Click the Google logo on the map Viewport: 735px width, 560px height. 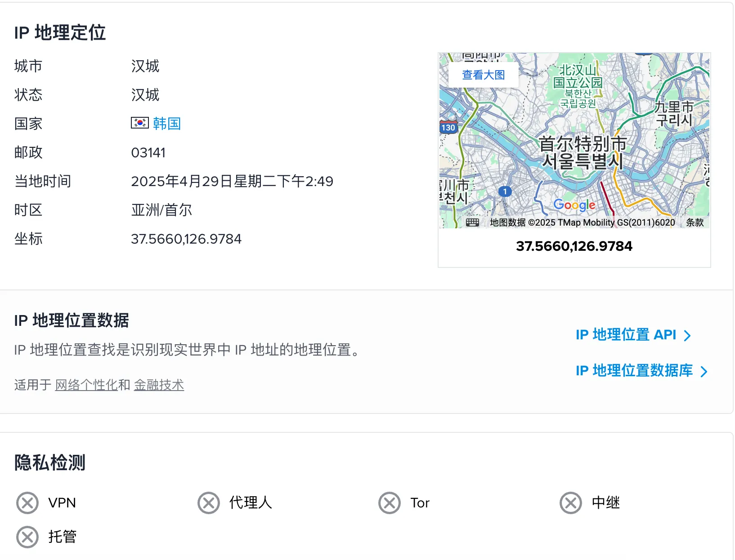click(x=574, y=205)
